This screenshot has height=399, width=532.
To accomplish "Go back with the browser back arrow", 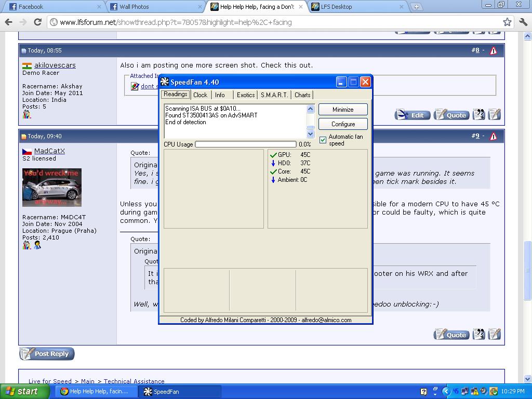I will pos(8,22).
